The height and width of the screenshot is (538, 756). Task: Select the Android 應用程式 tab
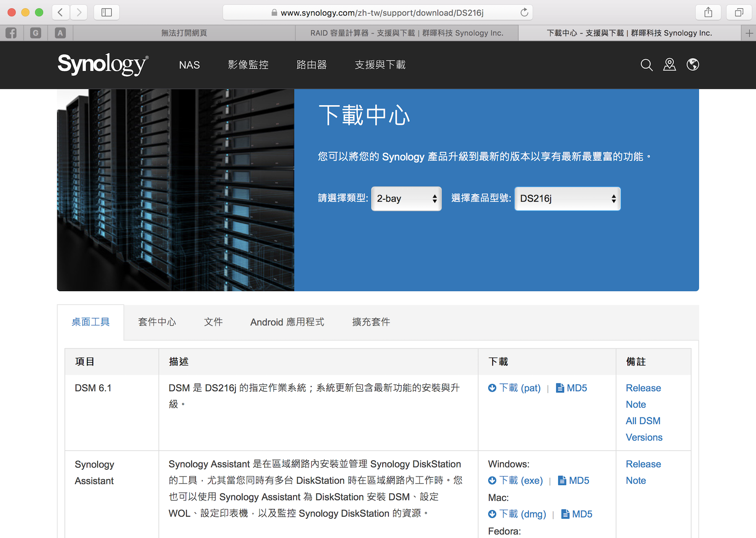click(287, 322)
